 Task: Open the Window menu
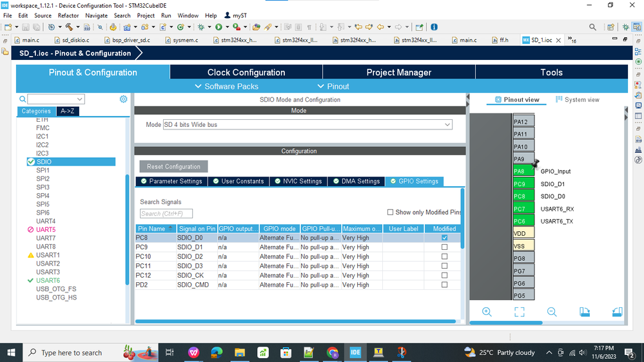tap(188, 15)
